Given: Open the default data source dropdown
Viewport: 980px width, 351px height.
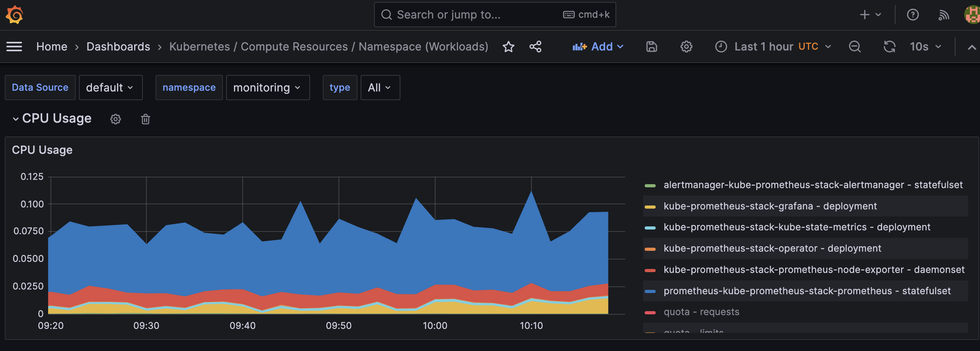Looking at the screenshot, I should [x=110, y=88].
